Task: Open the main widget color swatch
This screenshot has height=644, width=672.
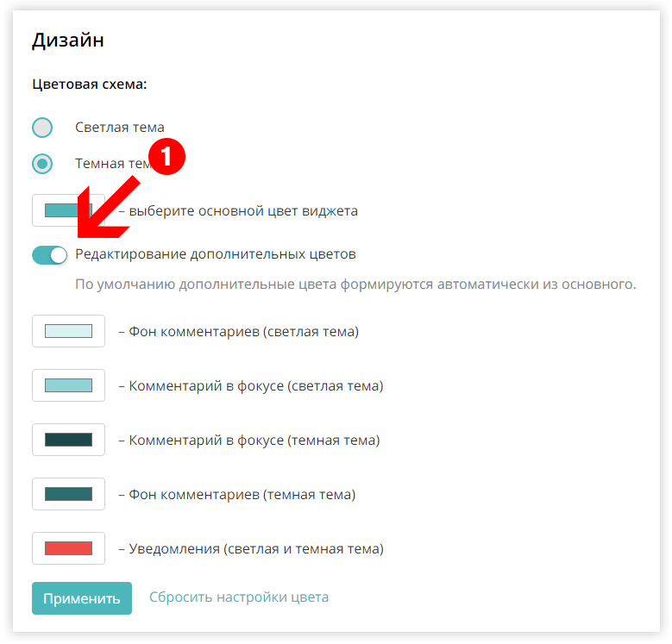Action: pos(68,210)
